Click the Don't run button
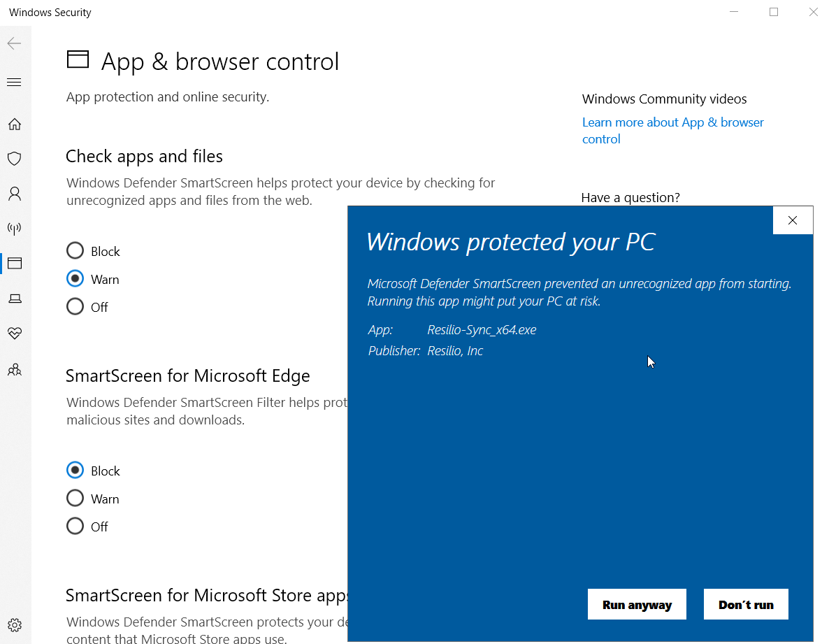829x644 pixels. (x=746, y=604)
